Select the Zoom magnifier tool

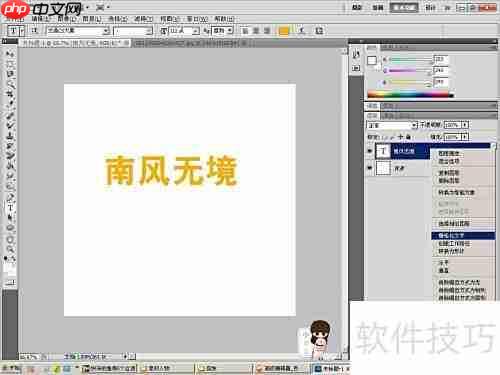10,249
